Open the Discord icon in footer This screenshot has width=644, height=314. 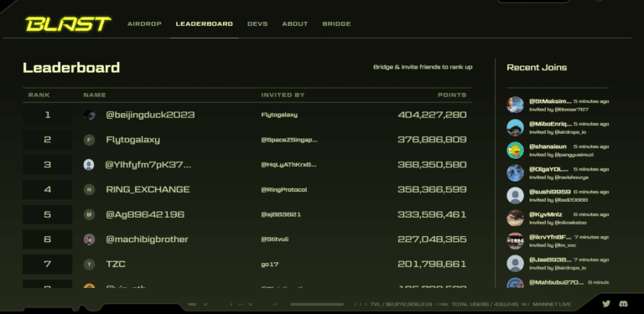(x=624, y=304)
